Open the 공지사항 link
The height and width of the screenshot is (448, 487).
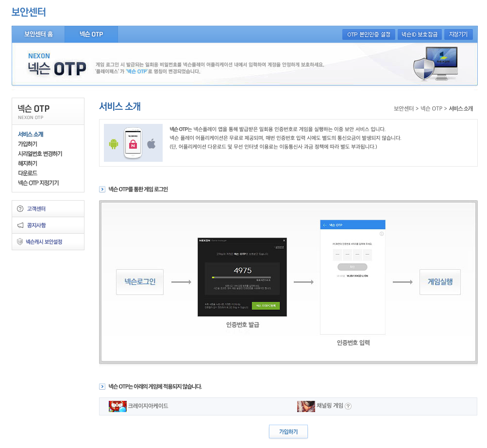(36, 225)
